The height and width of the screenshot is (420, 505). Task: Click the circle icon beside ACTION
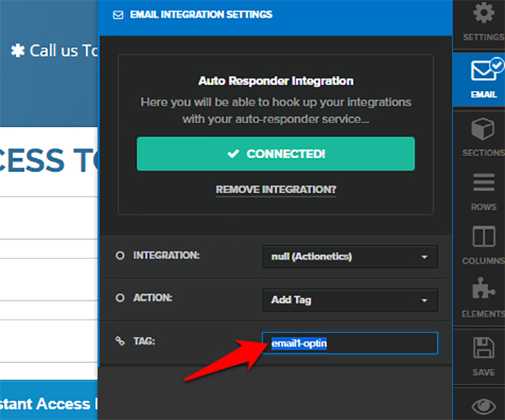[120, 297]
